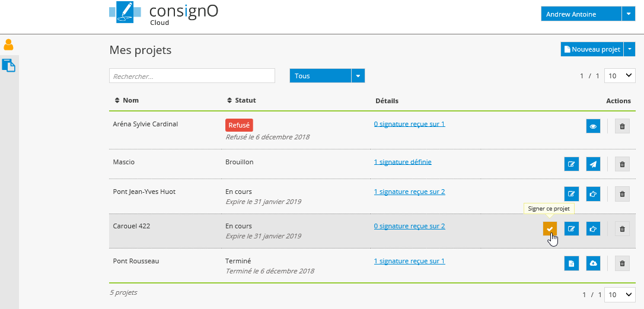
Task: Download the Pont Rousseau project via cloud icon
Action: pyautogui.click(x=593, y=264)
